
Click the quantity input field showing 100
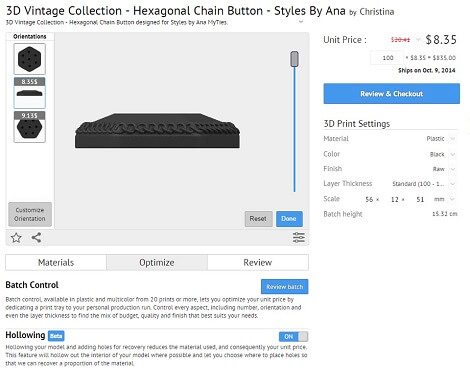click(x=387, y=58)
